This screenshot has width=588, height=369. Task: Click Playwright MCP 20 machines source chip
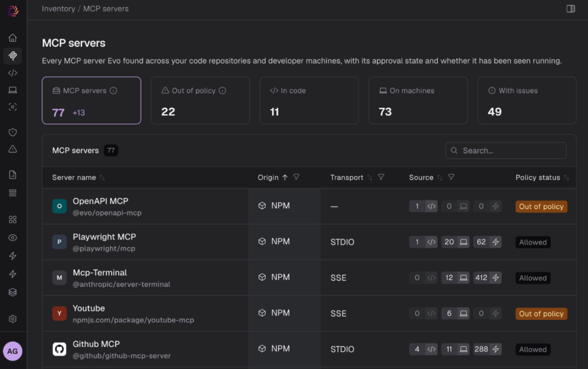pyautogui.click(x=455, y=242)
